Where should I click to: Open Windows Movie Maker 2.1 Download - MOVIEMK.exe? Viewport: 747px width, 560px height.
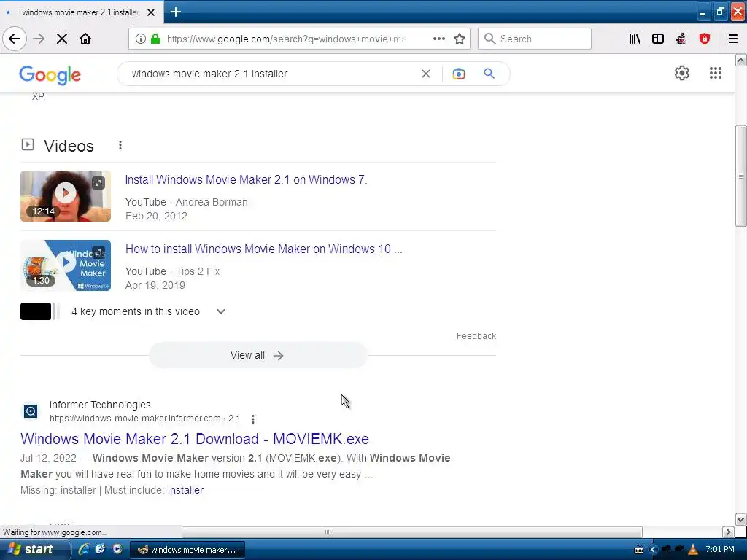[194, 438]
